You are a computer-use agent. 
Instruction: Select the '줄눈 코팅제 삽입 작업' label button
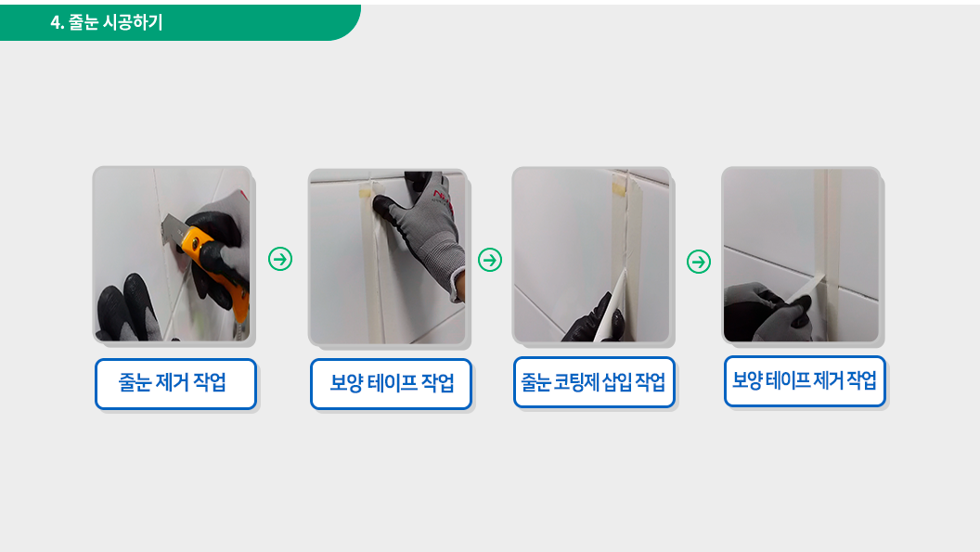coord(594,382)
